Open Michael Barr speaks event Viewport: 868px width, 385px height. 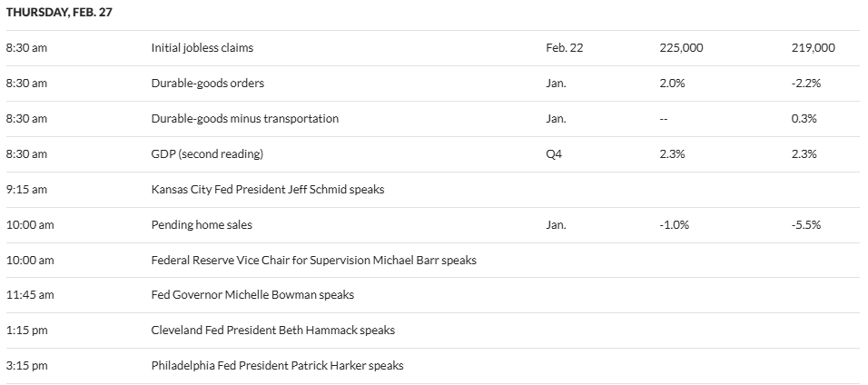pos(313,260)
